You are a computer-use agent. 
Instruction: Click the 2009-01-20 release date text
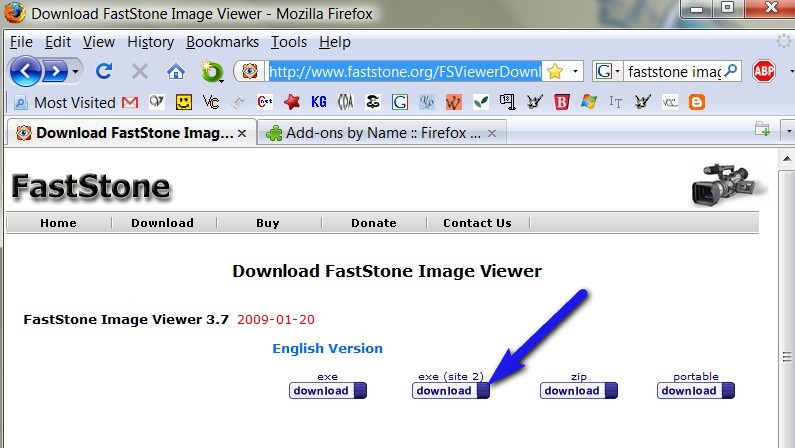pos(276,320)
